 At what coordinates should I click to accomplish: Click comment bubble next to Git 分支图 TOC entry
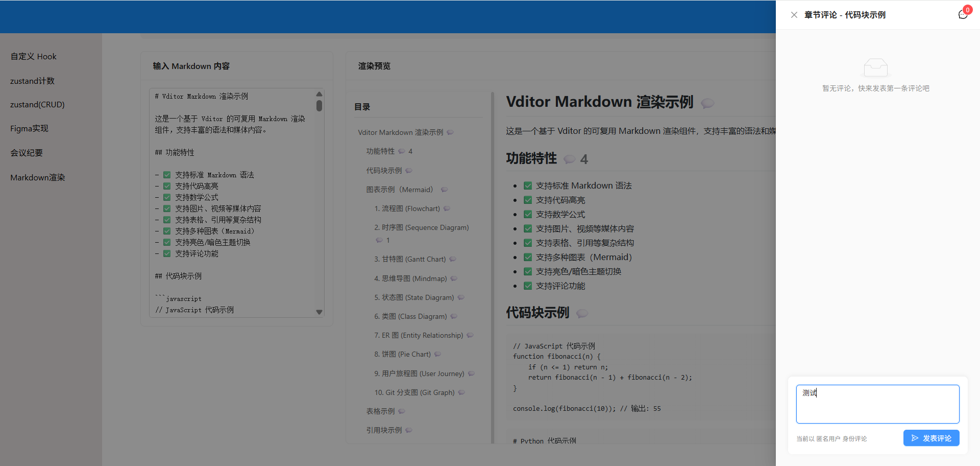pyautogui.click(x=461, y=392)
